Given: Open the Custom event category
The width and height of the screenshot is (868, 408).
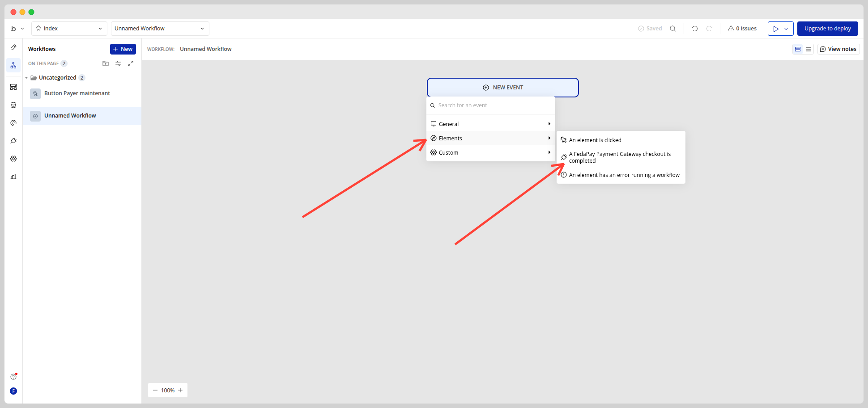Looking at the screenshot, I should (491, 152).
